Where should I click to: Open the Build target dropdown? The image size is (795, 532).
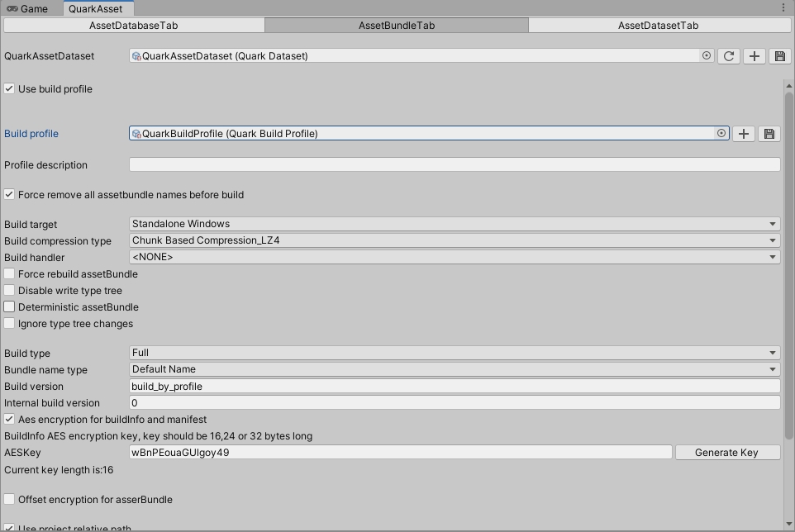pyautogui.click(x=455, y=223)
